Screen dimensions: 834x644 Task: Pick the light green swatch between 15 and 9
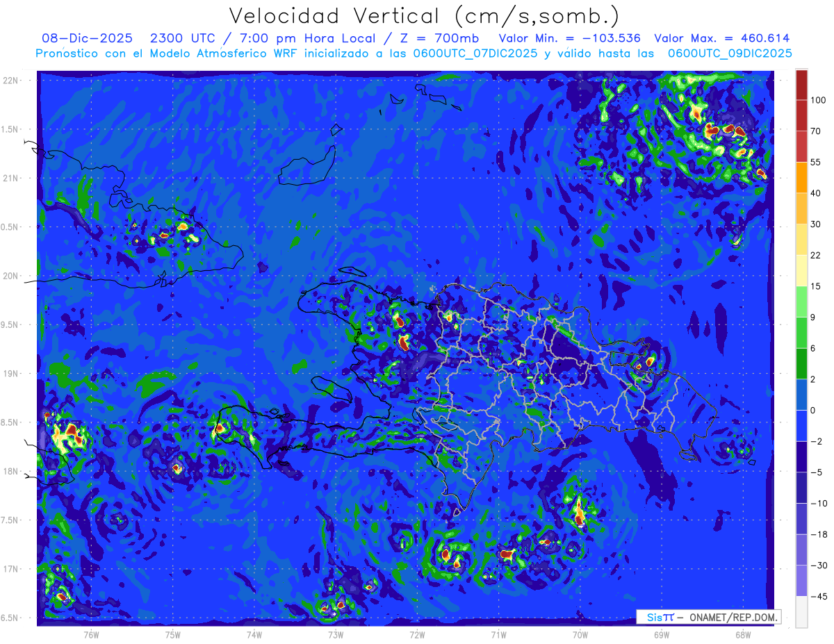click(x=801, y=302)
